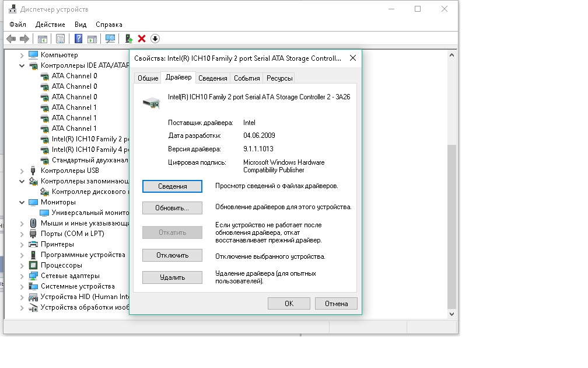Click the red X uninstall device icon
The image size is (588, 368).
[142, 39]
